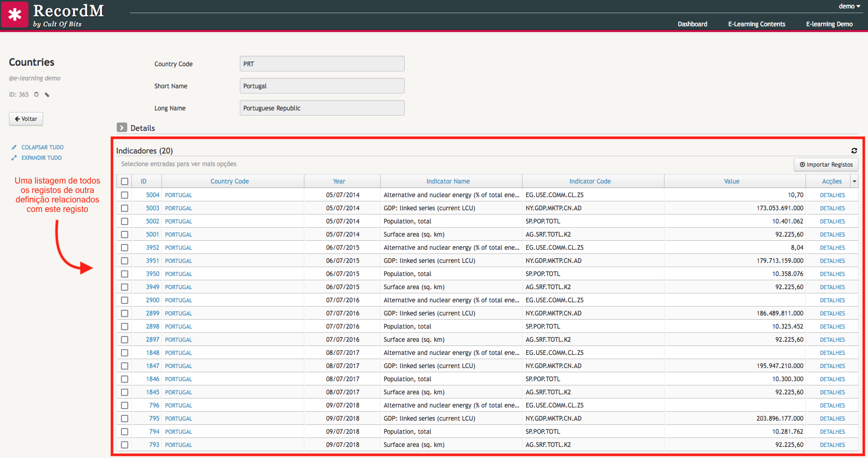Expand the Details section
Viewport: 868px width, 458px height.
click(122, 128)
